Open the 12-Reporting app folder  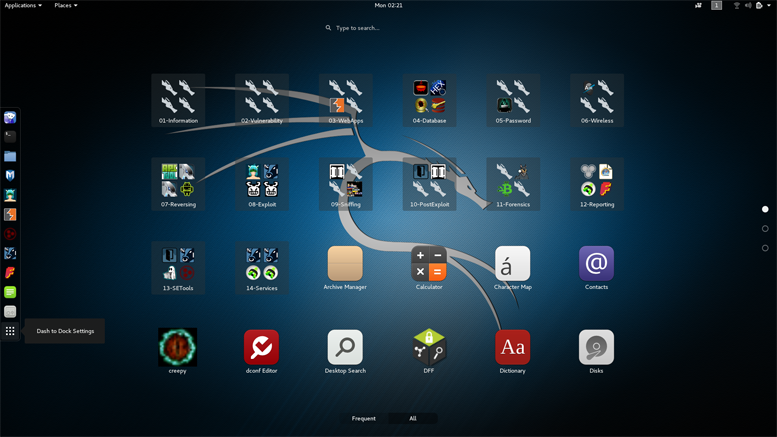click(597, 184)
